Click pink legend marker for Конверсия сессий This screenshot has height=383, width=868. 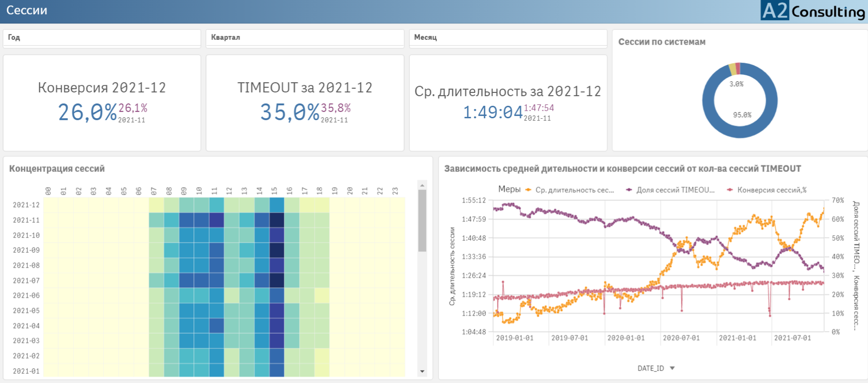(x=730, y=190)
